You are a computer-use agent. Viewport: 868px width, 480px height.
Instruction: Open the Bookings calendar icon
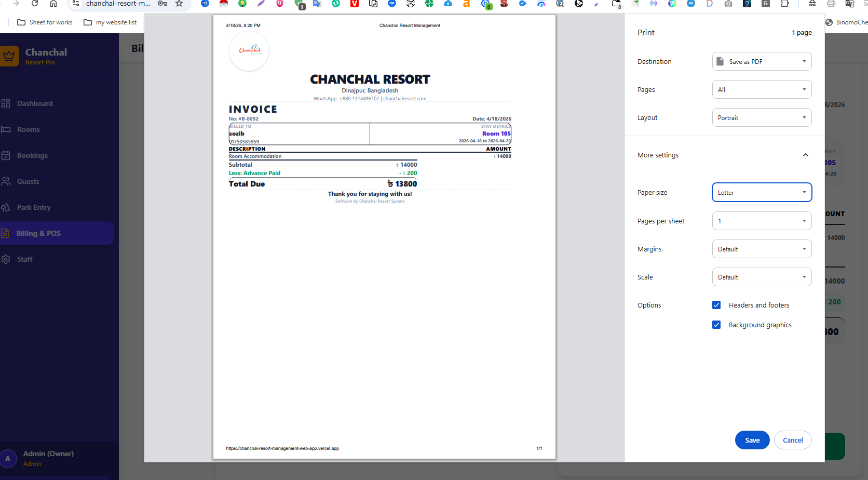click(x=6, y=155)
